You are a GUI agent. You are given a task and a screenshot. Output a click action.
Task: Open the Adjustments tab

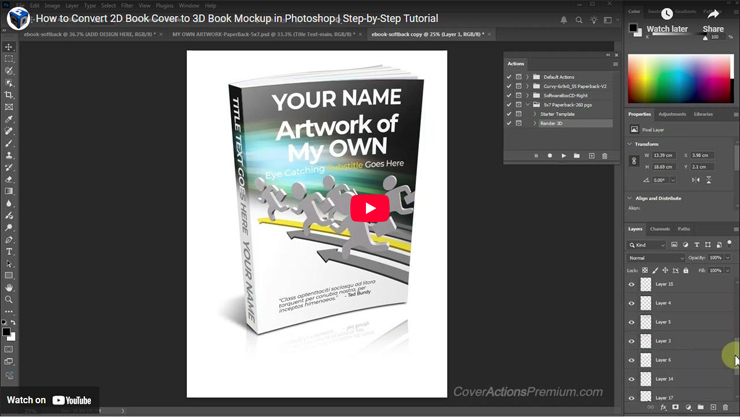coord(672,114)
